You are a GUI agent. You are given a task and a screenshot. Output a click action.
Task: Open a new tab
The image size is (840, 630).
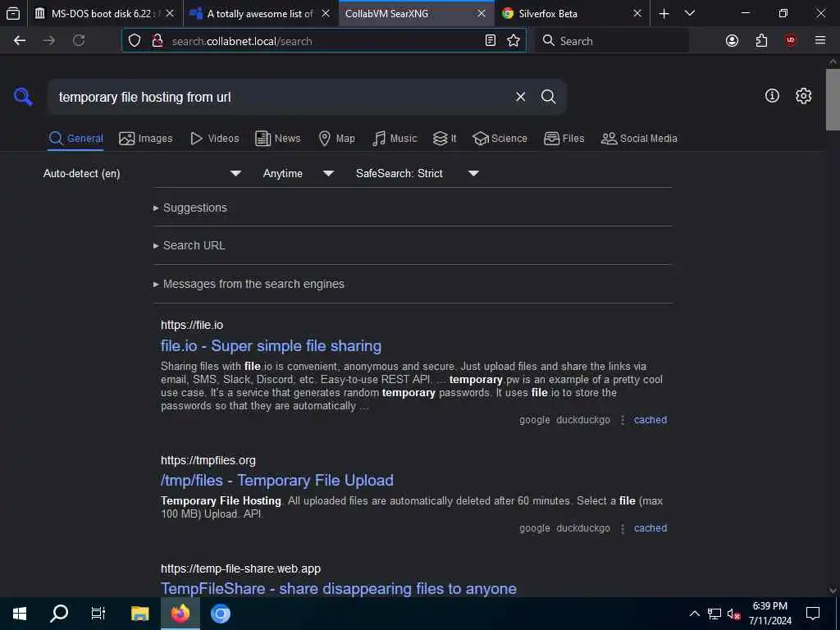pyautogui.click(x=664, y=13)
